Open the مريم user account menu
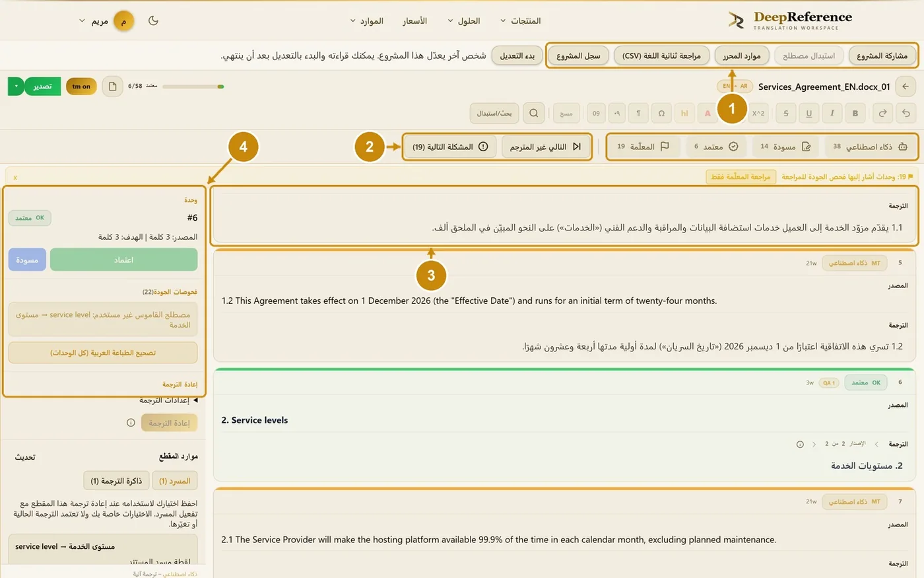 (106, 21)
